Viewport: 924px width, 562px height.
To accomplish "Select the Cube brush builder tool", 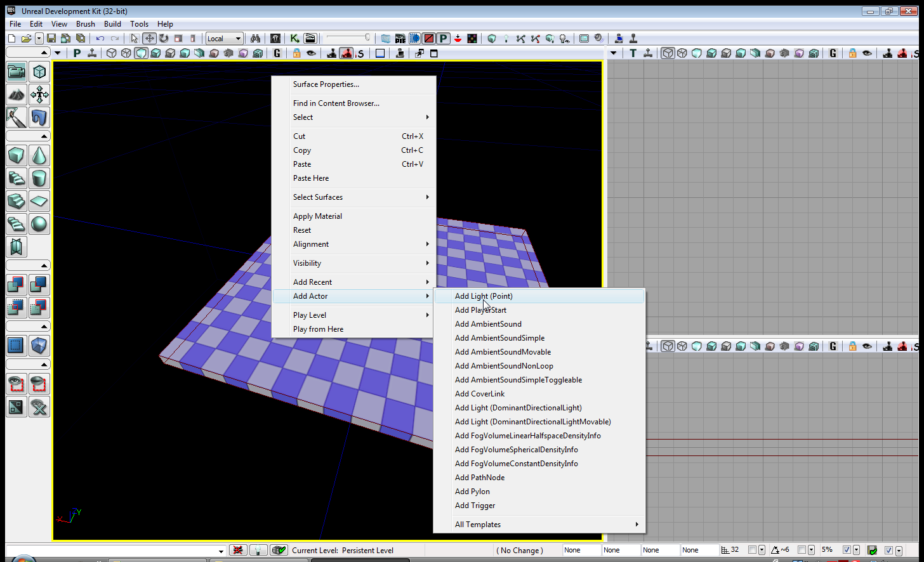I will coord(16,155).
